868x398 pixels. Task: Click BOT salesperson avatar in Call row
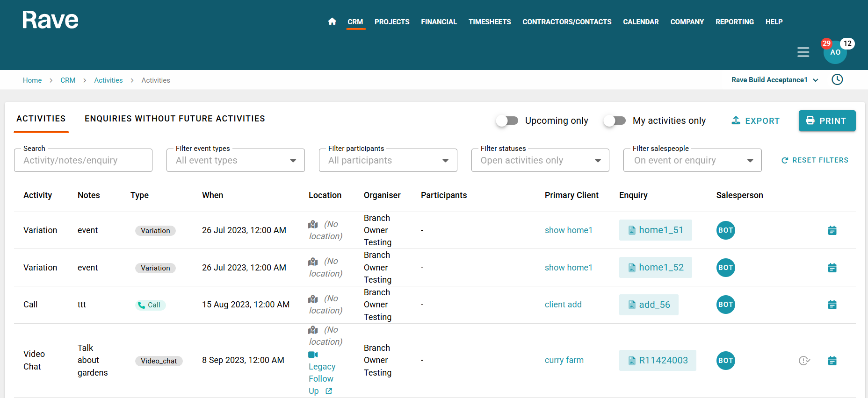coord(725,305)
